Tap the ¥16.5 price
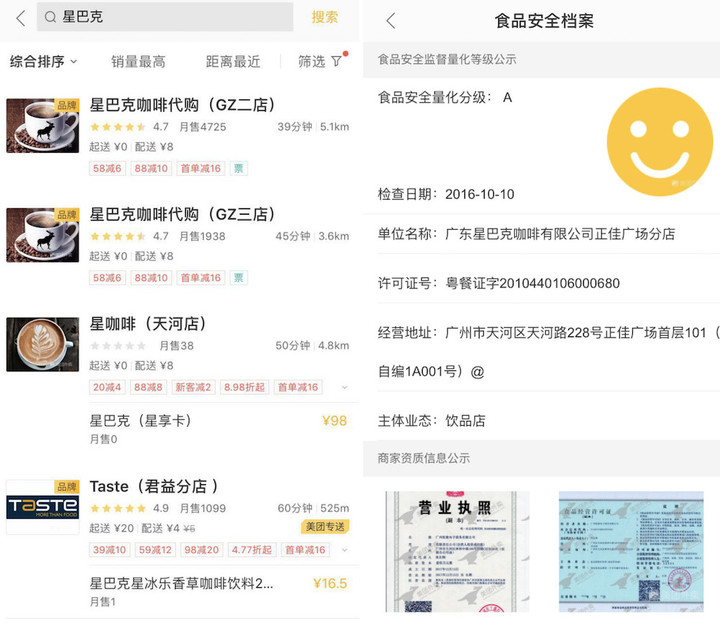The width and height of the screenshot is (720, 624). [x=330, y=584]
